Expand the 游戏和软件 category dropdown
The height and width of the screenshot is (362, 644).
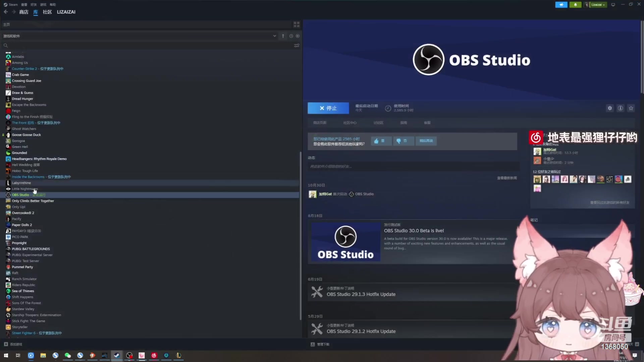click(274, 36)
